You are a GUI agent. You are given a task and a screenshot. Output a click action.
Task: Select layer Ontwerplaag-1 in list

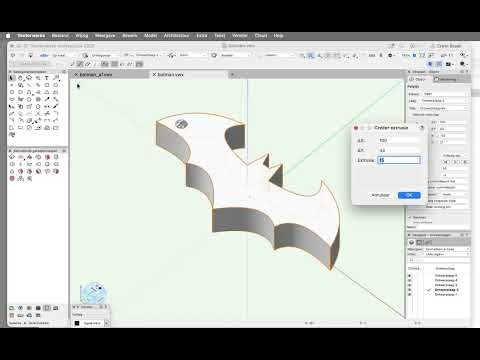(446, 295)
